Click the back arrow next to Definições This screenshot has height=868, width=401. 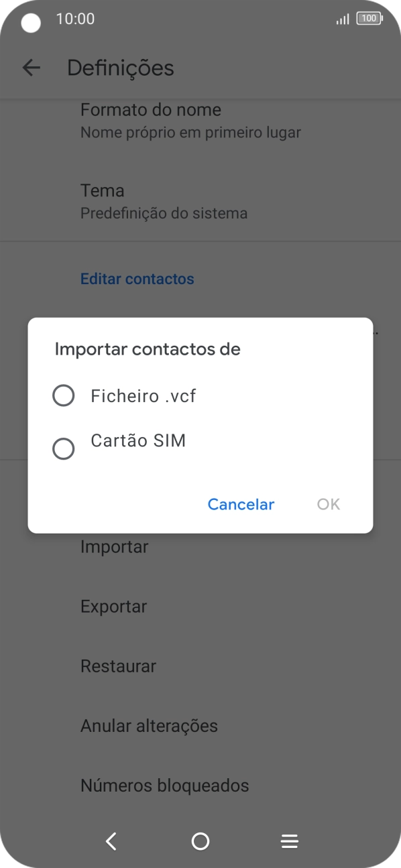(x=32, y=67)
